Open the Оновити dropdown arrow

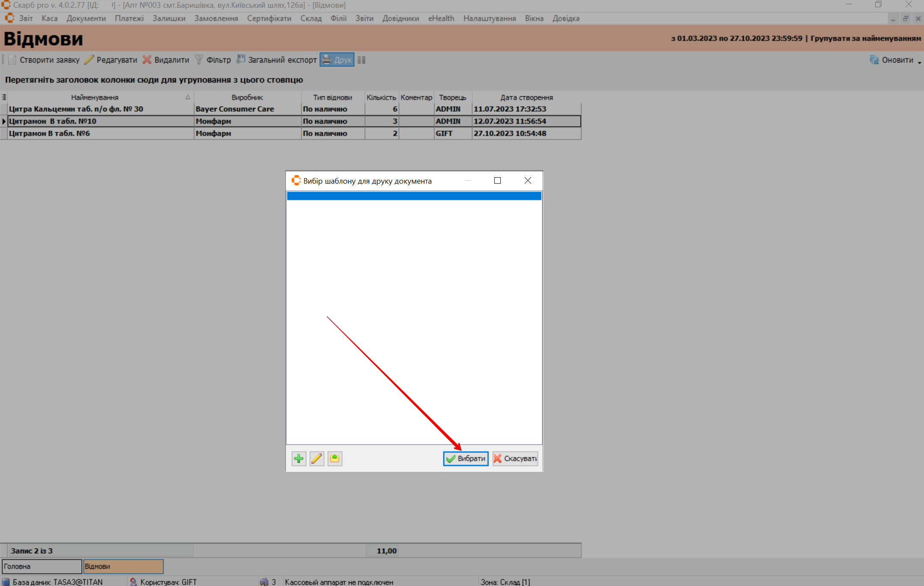pyautogui.click(x=919, y=62)
